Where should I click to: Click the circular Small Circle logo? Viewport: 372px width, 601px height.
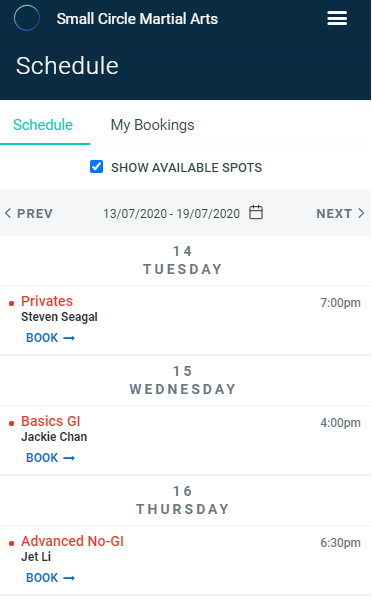pos(27,18)
